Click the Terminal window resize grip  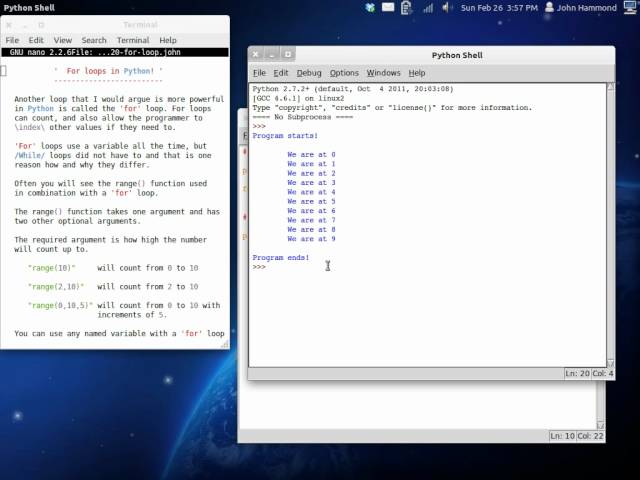(225, 345)
